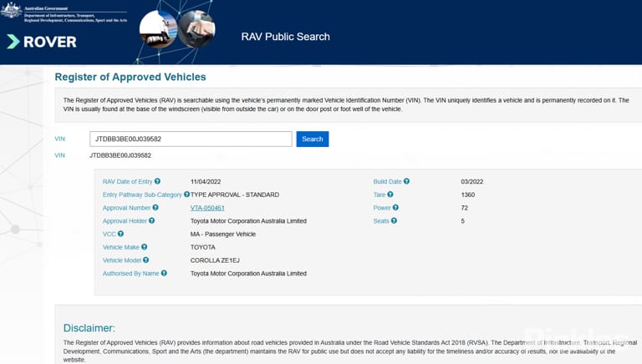Click the VCC help question icon
The height and width of the screenshot is (364, 642).
[120, 234]
